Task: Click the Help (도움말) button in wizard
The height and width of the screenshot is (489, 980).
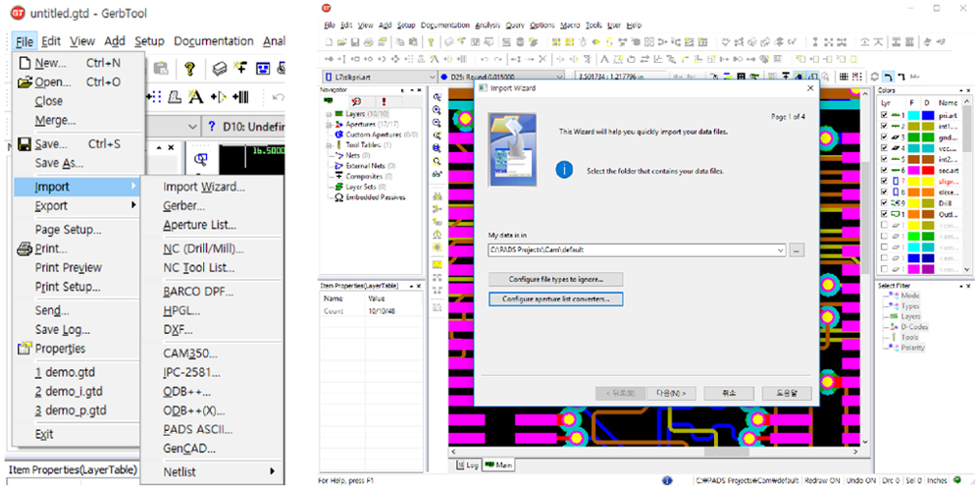Action: [x=787, y=394]
